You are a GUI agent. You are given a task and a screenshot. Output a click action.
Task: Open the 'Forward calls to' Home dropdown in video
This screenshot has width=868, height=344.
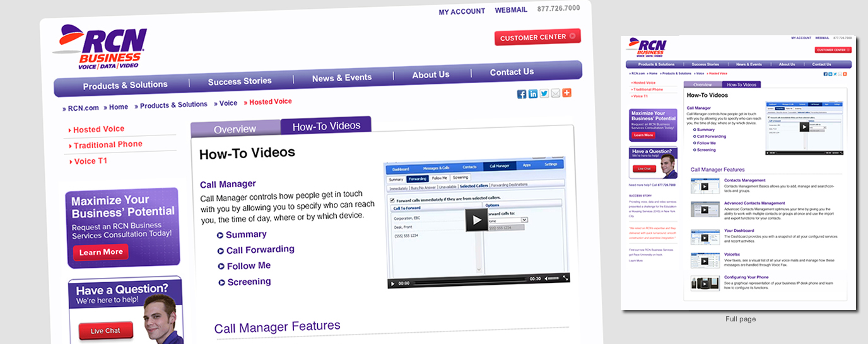[x=507, y=221]
